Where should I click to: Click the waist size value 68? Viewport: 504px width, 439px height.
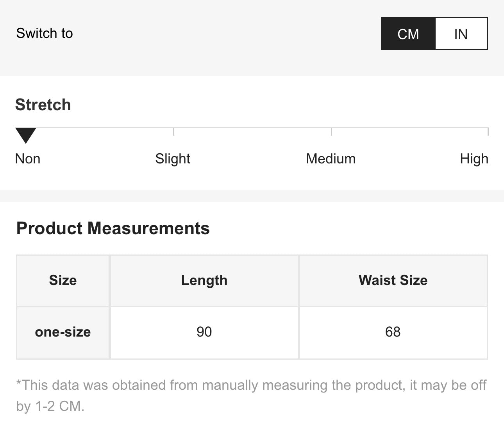393,332
